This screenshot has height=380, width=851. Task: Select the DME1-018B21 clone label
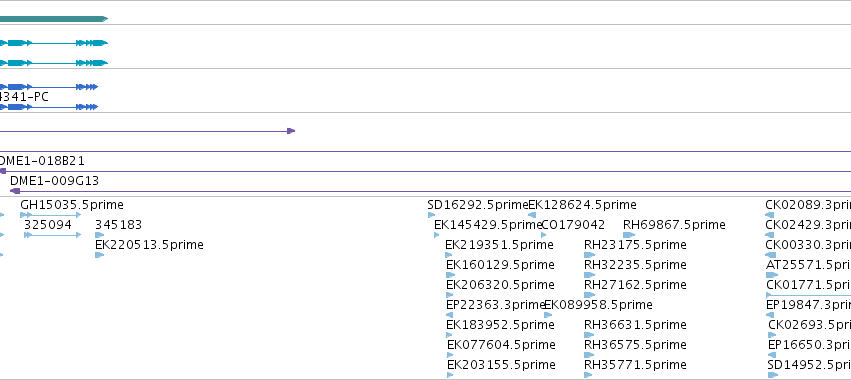coord(41,161)
